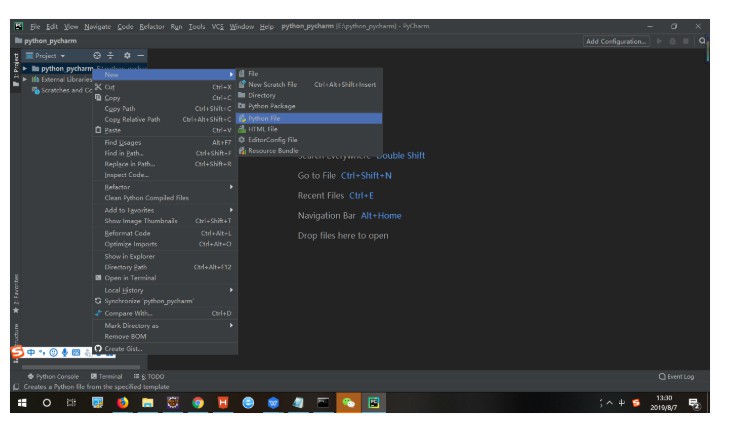Open Python Console tool tab
This screenshot has height=426, width=735.
pos(53,376)
